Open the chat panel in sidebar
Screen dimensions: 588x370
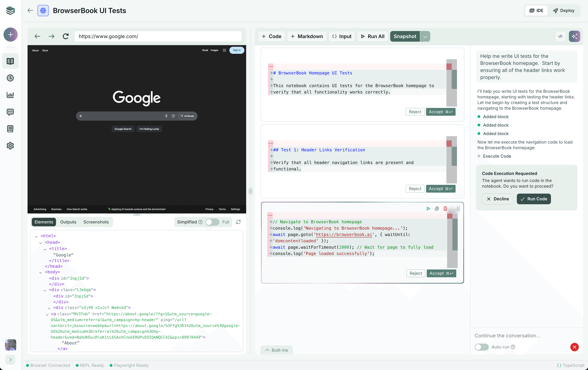[x=10, y=112]
